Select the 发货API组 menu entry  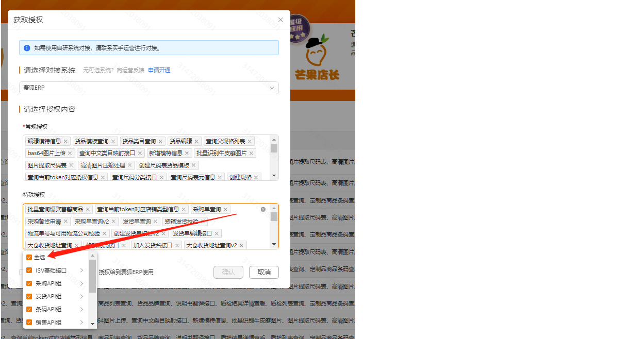tap(56, 296)
